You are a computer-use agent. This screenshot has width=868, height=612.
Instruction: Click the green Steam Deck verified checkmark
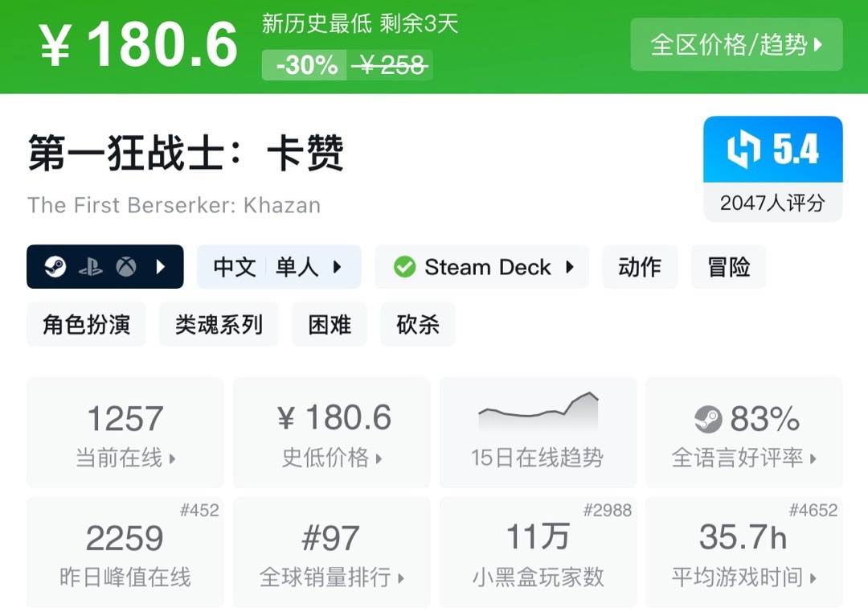click(405, 267)
